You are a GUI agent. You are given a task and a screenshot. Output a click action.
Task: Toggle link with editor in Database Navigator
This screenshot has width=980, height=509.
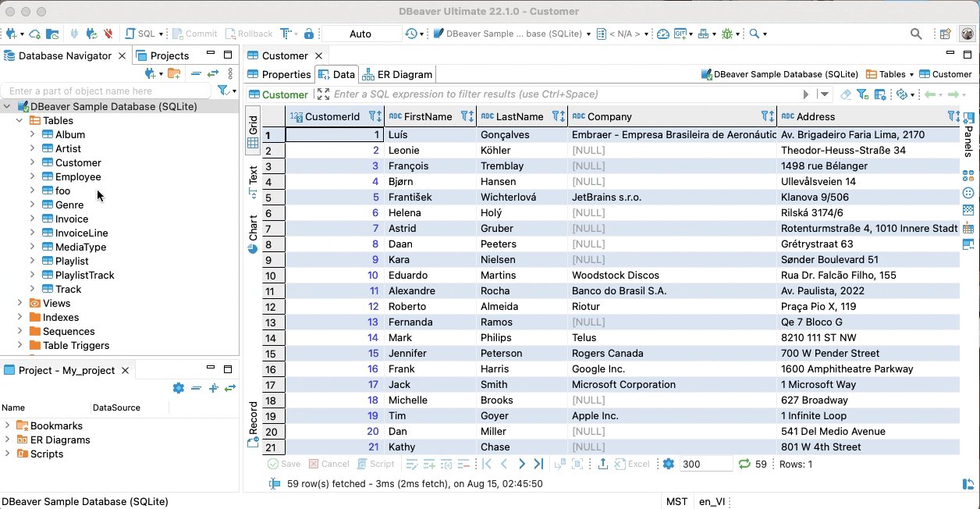[212, 73]
